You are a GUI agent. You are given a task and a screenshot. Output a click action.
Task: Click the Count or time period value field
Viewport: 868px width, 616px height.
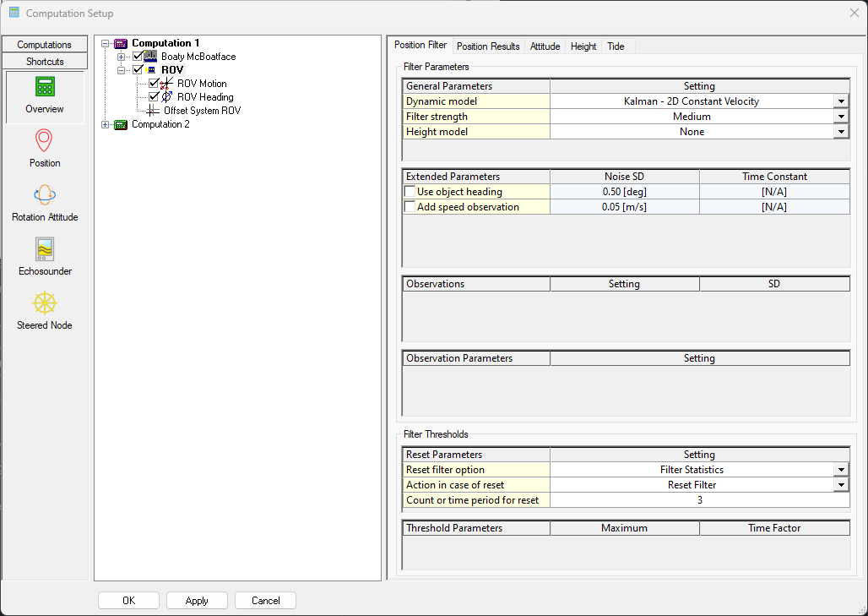[699, 500]
